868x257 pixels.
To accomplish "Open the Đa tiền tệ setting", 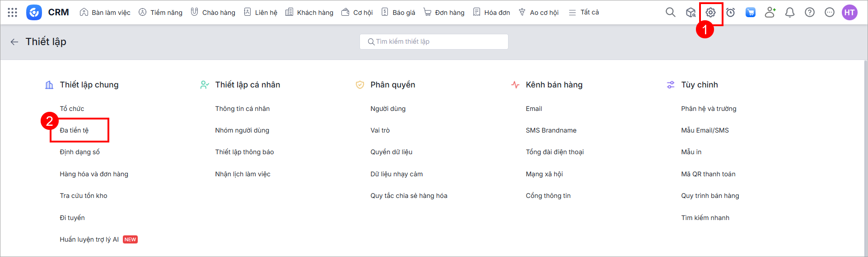I will click(x=75, y=130).
